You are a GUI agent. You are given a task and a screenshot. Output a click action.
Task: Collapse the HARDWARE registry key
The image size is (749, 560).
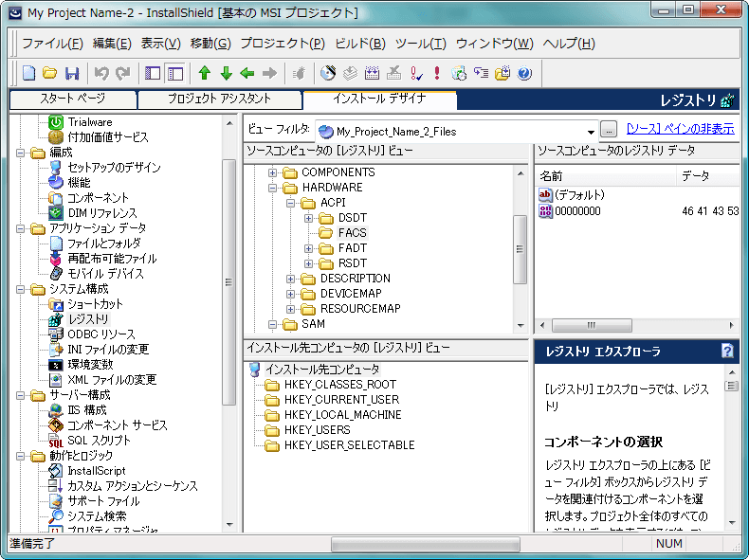tap(272, 188)
